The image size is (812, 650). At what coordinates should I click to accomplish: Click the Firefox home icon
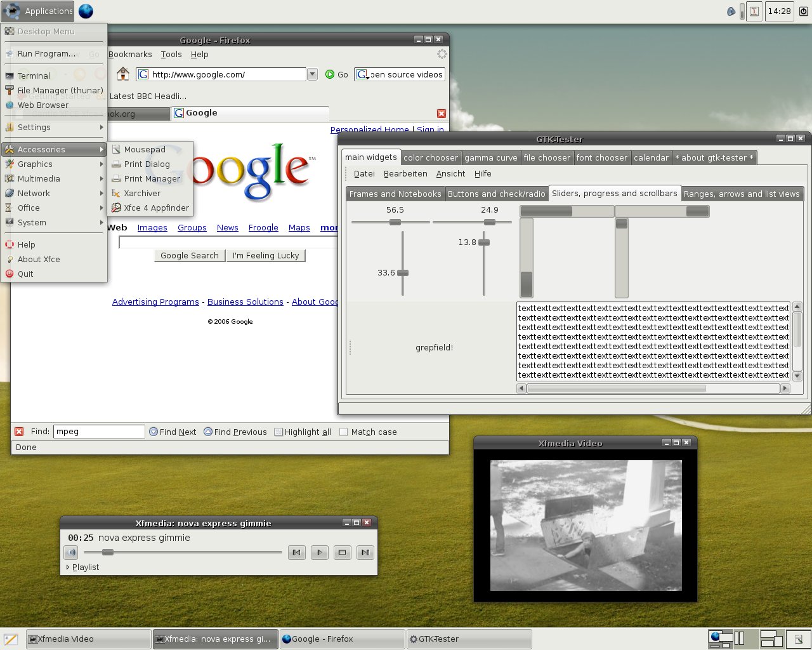coord(123,74)
